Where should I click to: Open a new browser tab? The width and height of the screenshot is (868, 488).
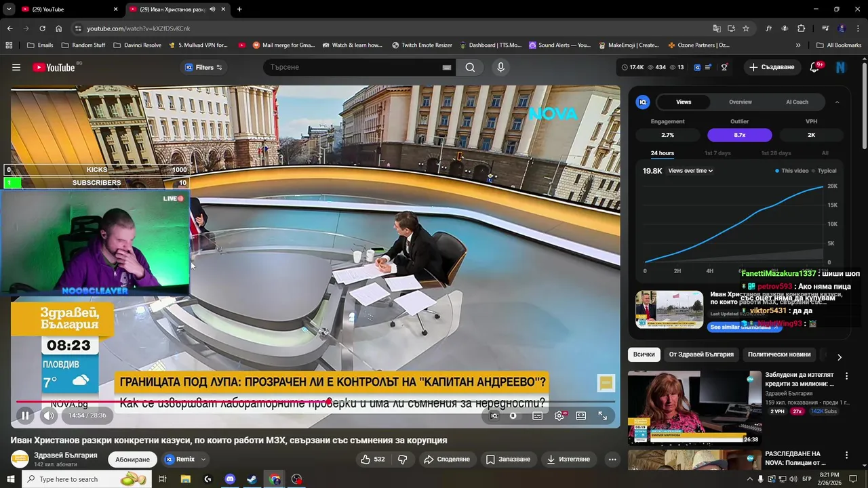pyautogui.click(x=239, y=9)
